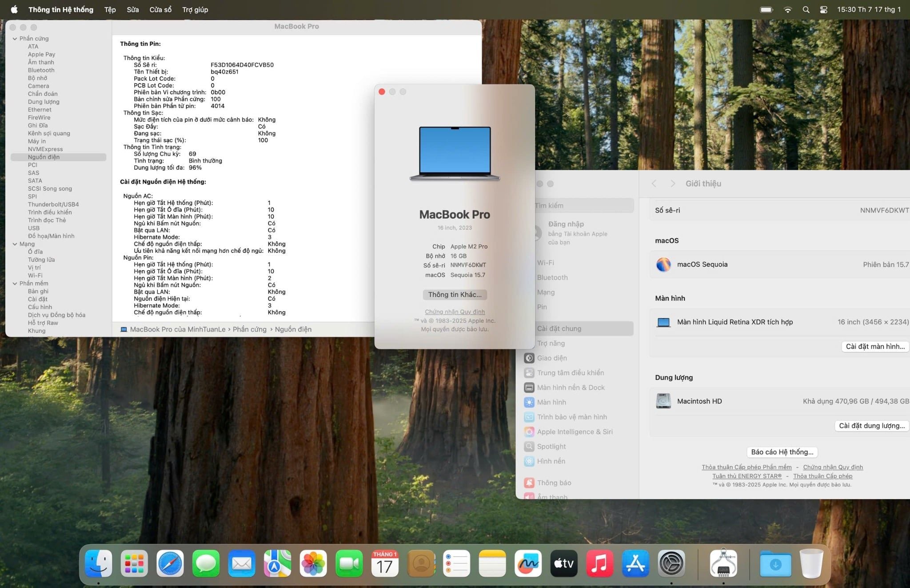The image size is (910, 588).
Task: Collapse the Phần mềm section
Action: (15, 283)
